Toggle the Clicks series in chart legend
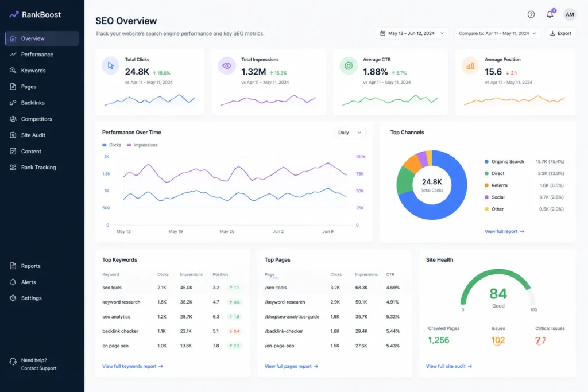588x392 pixels. 112,145
